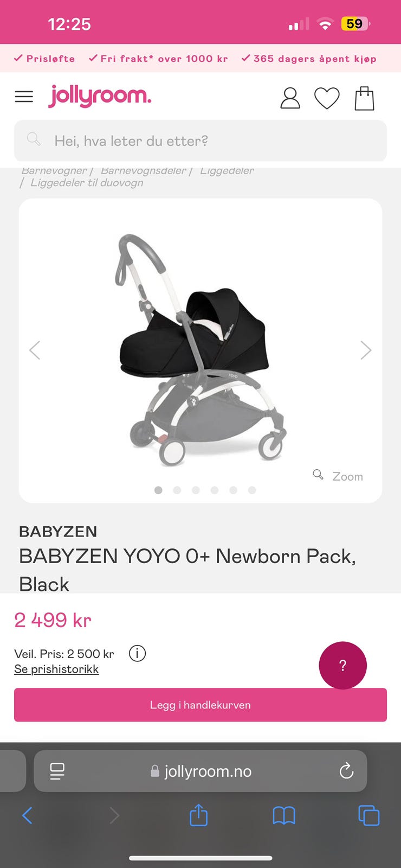Show next product image with right chevron

366,350
